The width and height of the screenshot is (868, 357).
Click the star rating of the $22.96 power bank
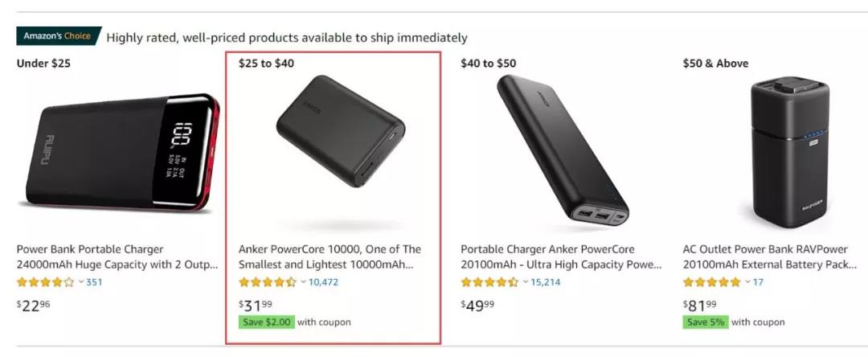point(46,282)
